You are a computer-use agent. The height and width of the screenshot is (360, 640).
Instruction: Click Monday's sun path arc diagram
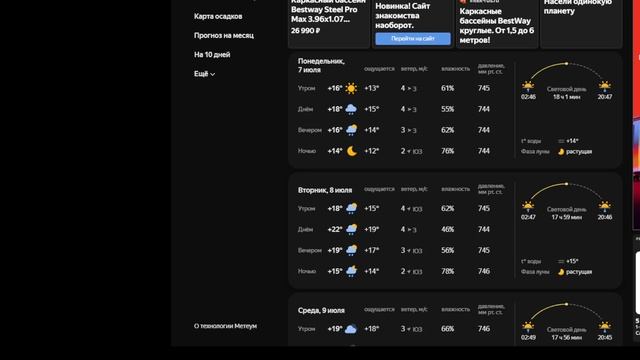(567, 71)
